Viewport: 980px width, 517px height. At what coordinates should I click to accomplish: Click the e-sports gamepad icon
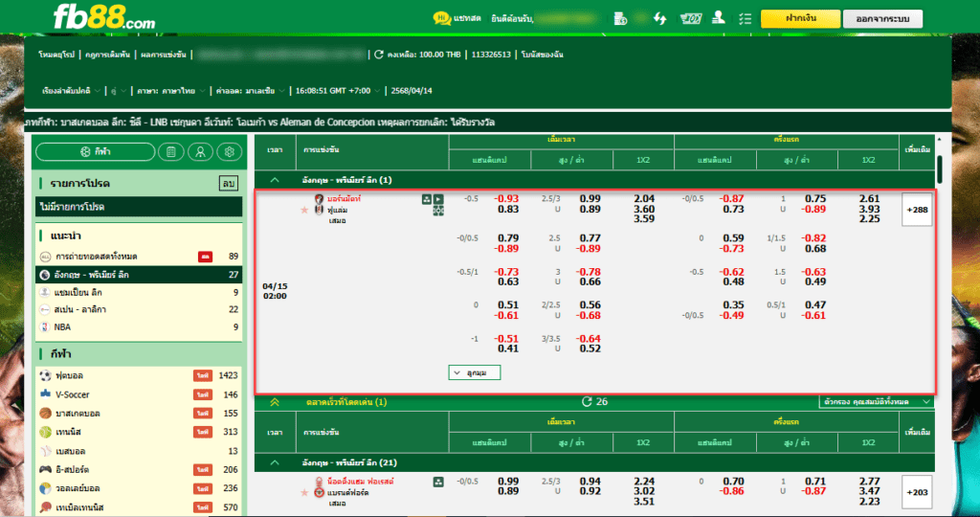point(45,469)
